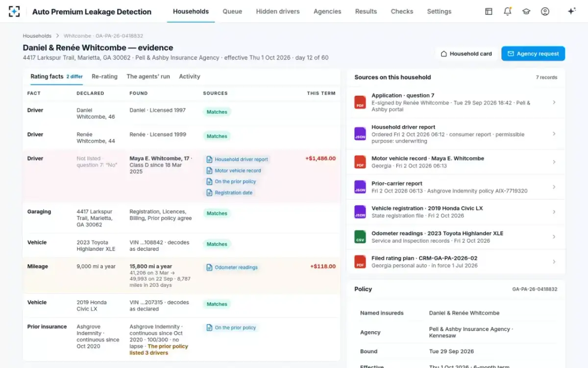588x368 pixels.
Task: Click the CSV icon for Odometer readings
Action: tap(360, 237)
